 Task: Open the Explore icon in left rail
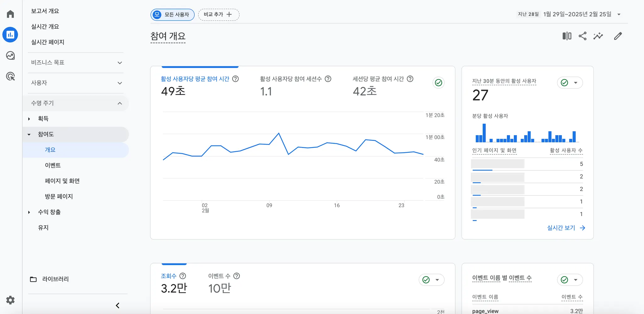(x=10, y=56)
